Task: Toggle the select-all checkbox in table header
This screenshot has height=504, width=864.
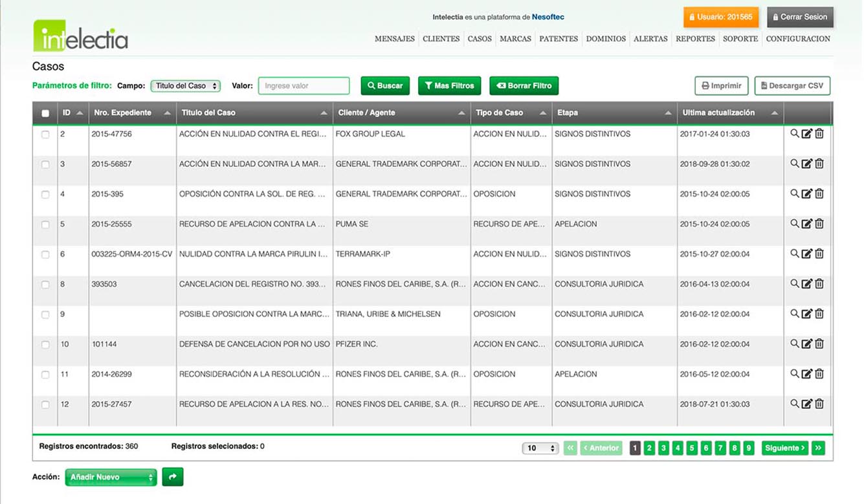Action: 45,113
